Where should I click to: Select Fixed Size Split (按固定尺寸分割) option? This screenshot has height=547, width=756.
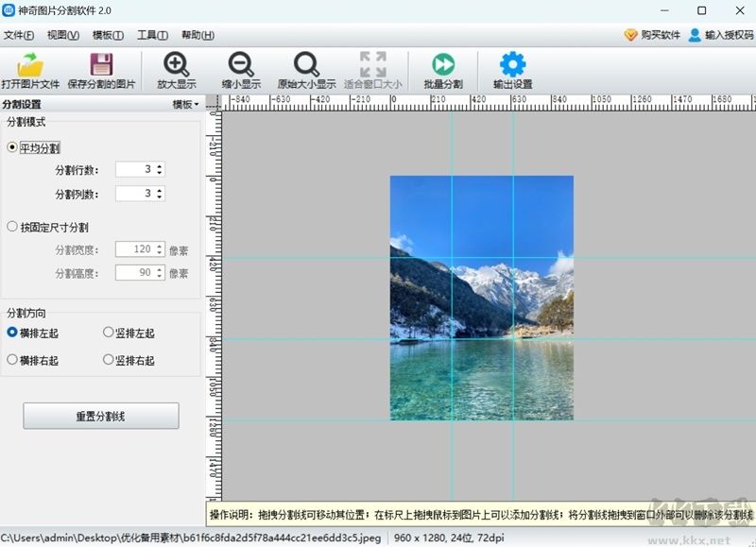pyautogui.click(x=12, y=227)
